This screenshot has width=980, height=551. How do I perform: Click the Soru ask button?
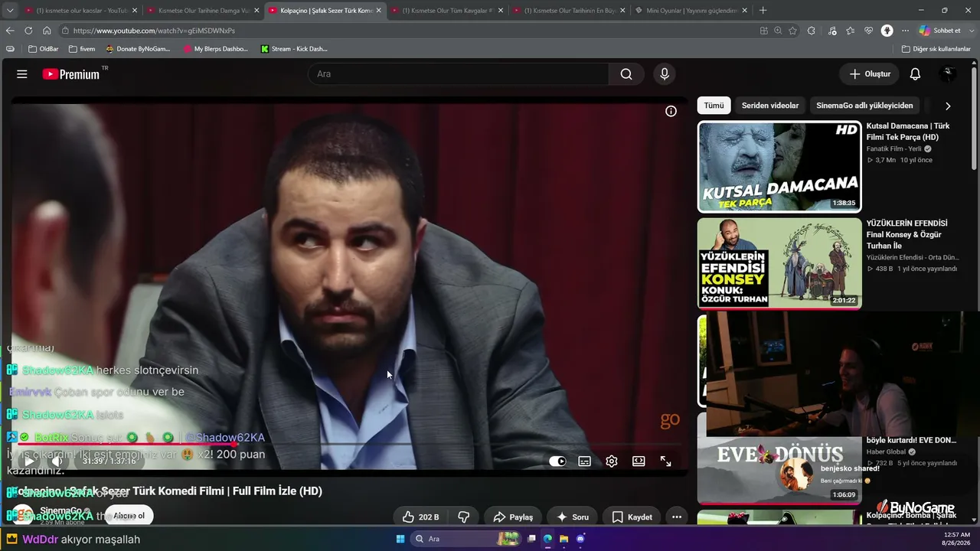tap(573, 517)
